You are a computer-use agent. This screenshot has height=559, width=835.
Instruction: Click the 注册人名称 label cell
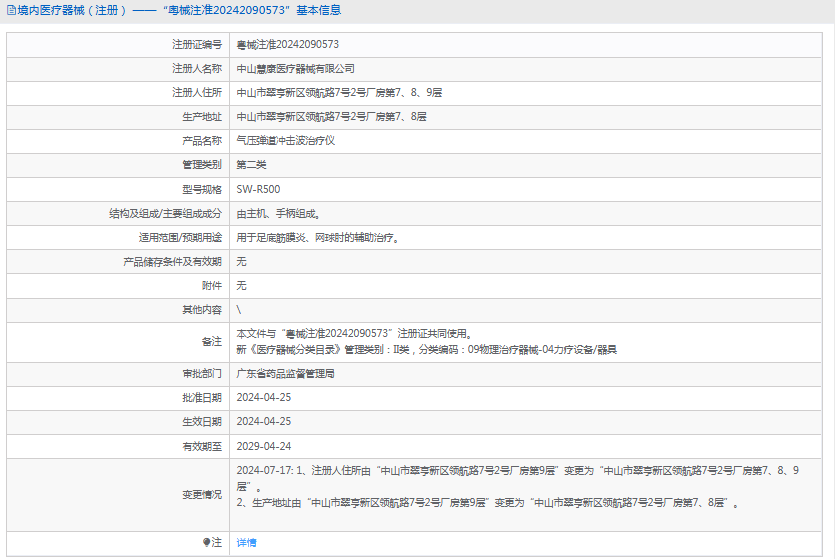tap(118, 69)
